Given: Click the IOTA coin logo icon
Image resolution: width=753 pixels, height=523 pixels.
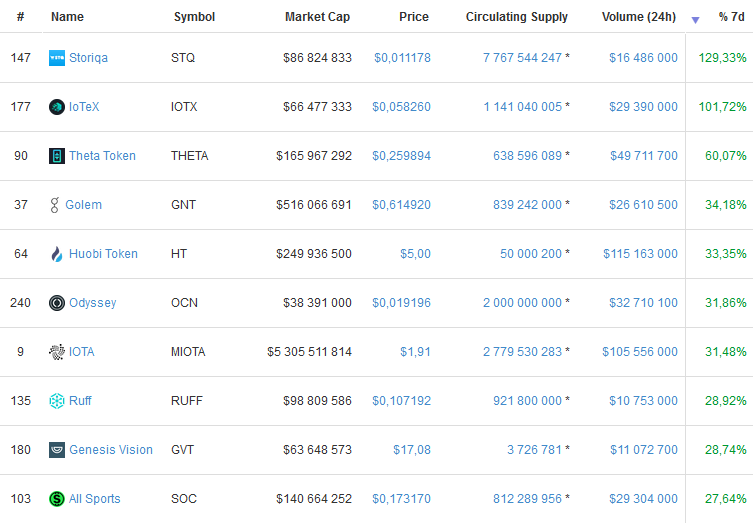Looking at the screenshot, I should [x=57, y=352].
